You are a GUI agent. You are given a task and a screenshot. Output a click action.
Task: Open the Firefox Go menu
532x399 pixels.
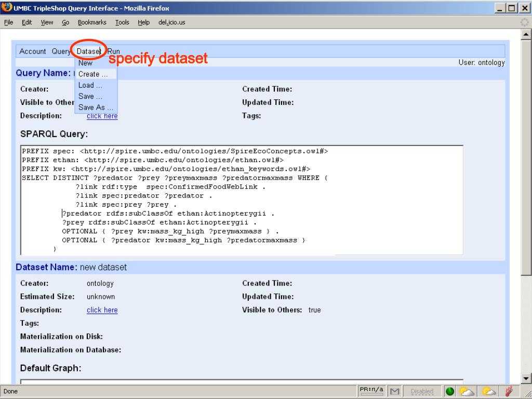tap(65, 22)
